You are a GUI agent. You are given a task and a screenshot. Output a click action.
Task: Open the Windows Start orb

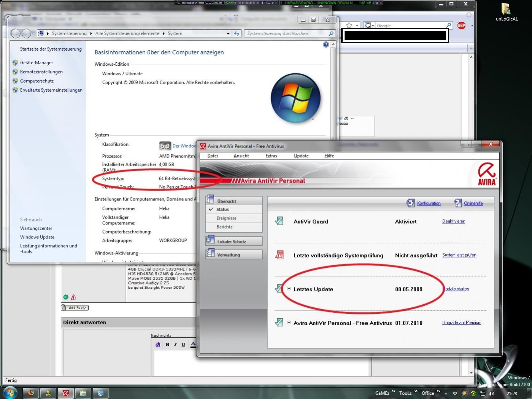click(x=10, y=392)
